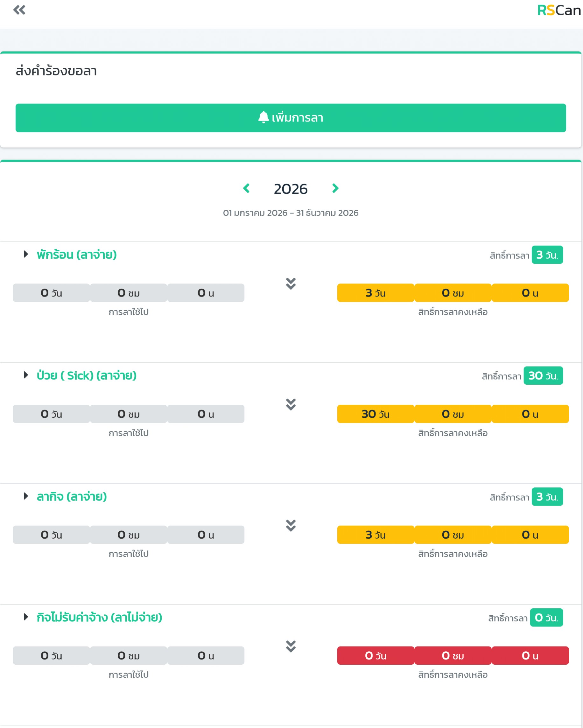Click the yellow 30 วัน remaining badge
583x728 pixels.
point(376,414)
